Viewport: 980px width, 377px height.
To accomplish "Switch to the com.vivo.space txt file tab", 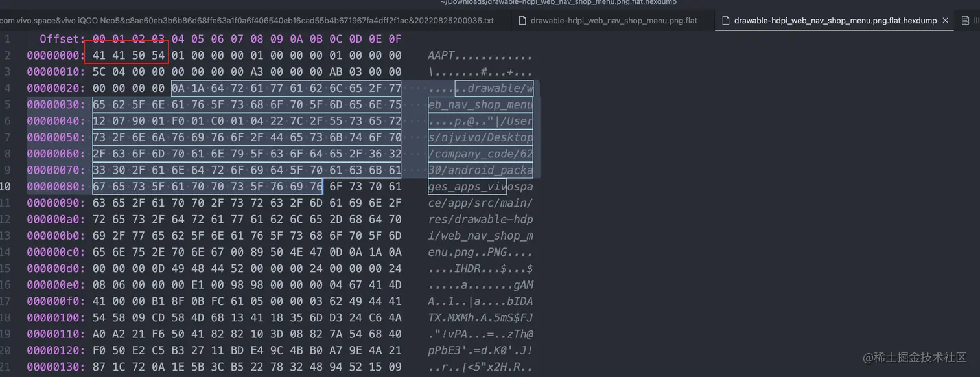I will tap(246, 21).
